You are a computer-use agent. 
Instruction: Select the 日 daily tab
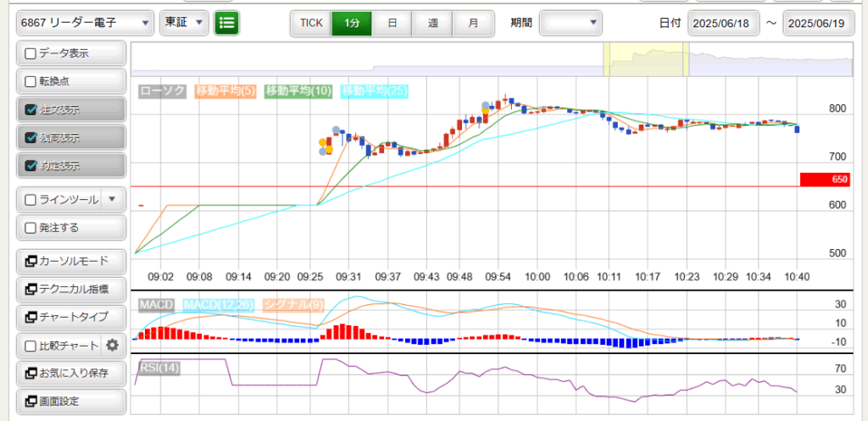(x=392, y=23)
